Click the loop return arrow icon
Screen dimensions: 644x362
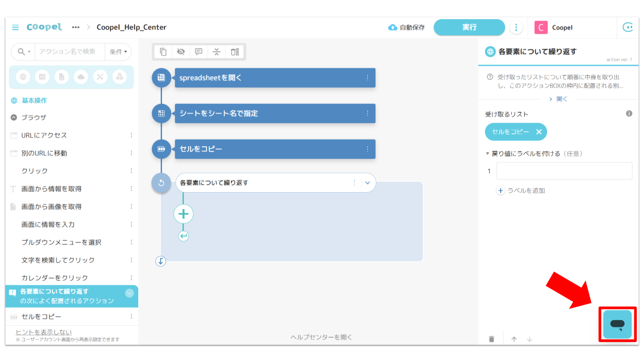183,236
